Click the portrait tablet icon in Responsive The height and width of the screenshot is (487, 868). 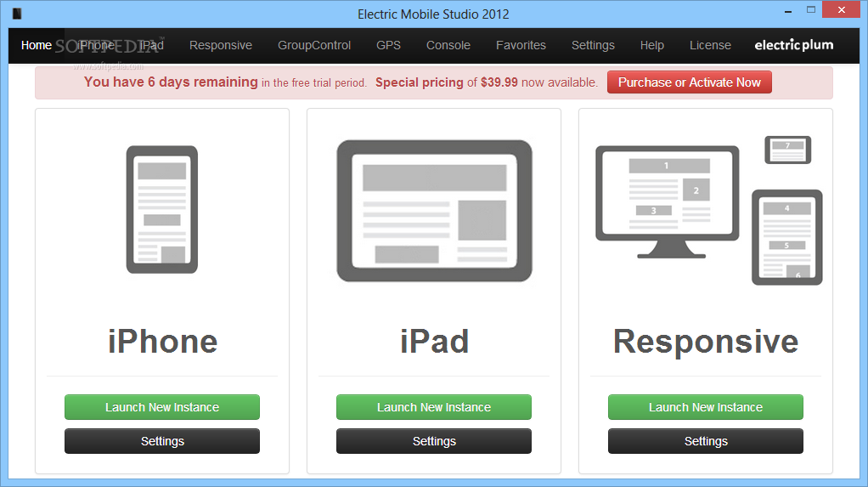[786, 237]
